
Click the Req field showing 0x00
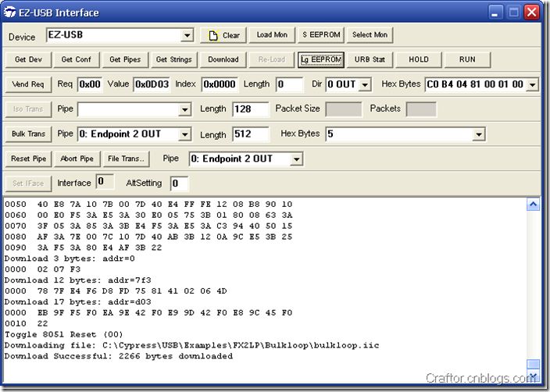pyautogui.click(x=90, y=84)
